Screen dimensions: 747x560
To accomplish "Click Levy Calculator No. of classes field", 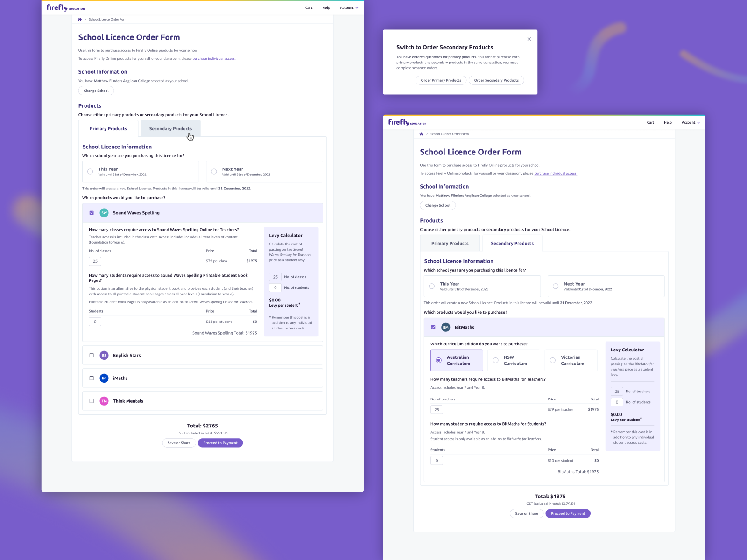I will pyautogui.click(x=275, y=277).
